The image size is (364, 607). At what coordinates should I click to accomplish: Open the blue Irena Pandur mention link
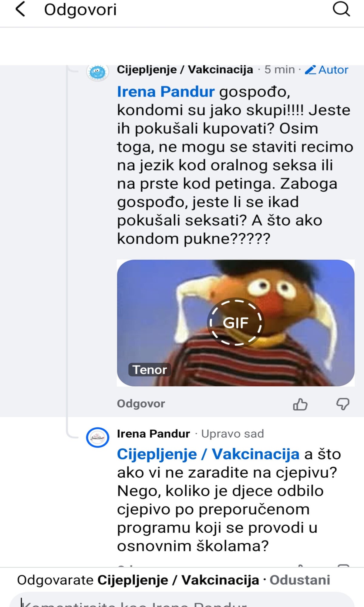pos(166,92)
